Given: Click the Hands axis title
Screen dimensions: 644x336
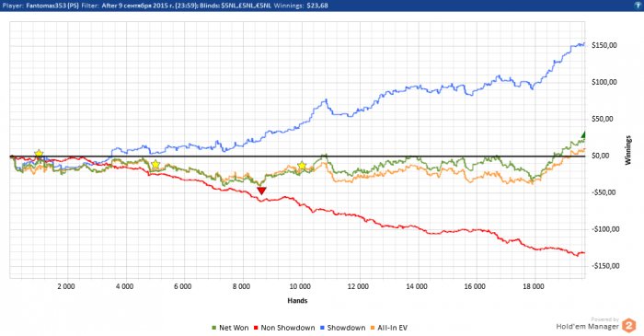Looking at the screenshot, I should coord(297,301).
